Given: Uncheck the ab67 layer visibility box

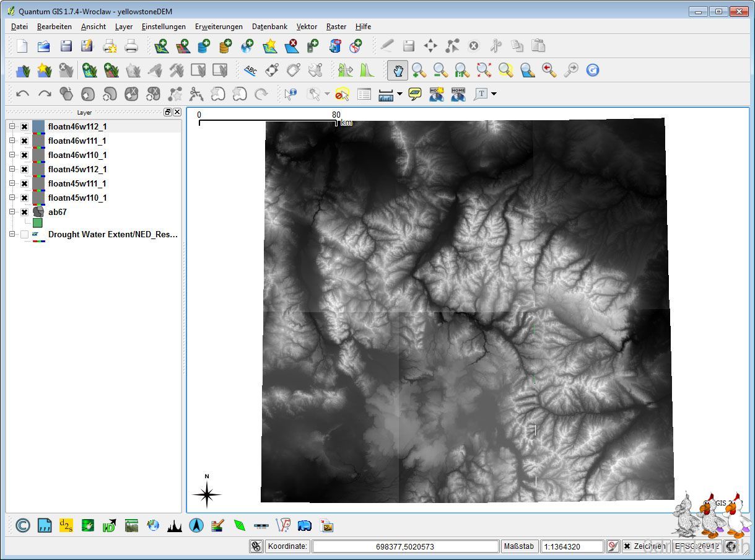Looking at the screenshot, I should [x=24, y=212].
